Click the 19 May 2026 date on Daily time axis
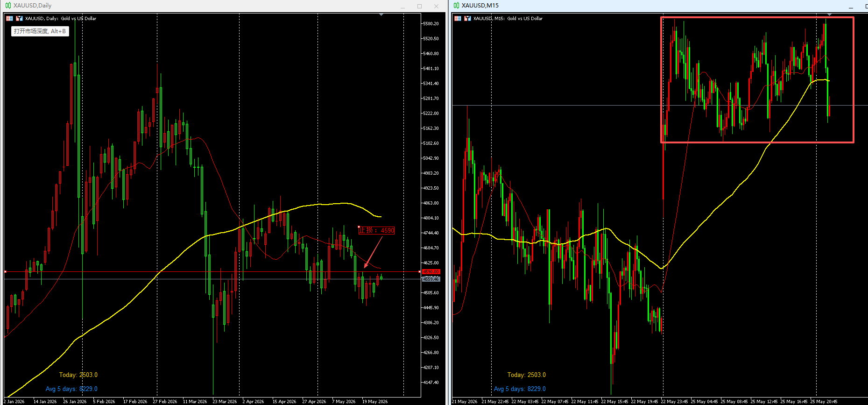The width and height of the screenshot is (868, 405). [375, 401]
